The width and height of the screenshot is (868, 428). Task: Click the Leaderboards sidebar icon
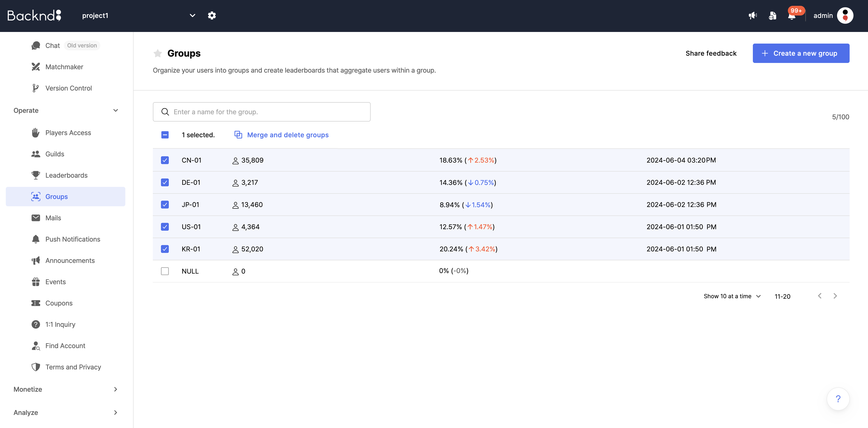(35, 175)
